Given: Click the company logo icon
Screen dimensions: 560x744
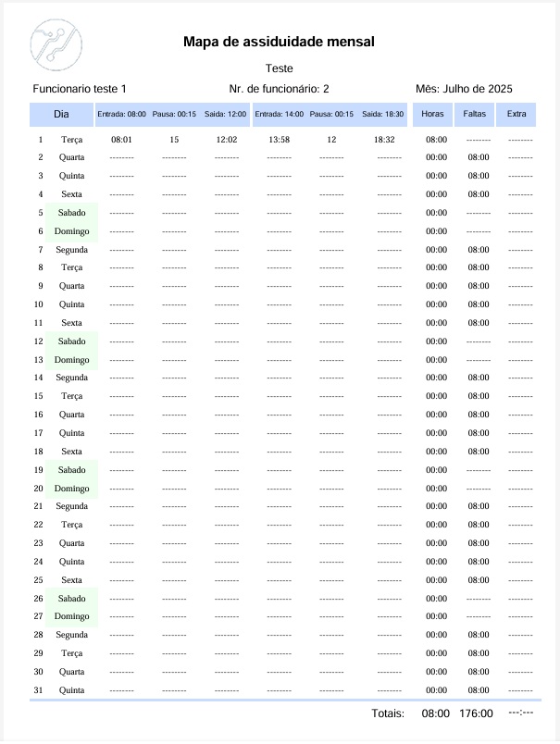Looking at the screenshot, I should (57, 43).
